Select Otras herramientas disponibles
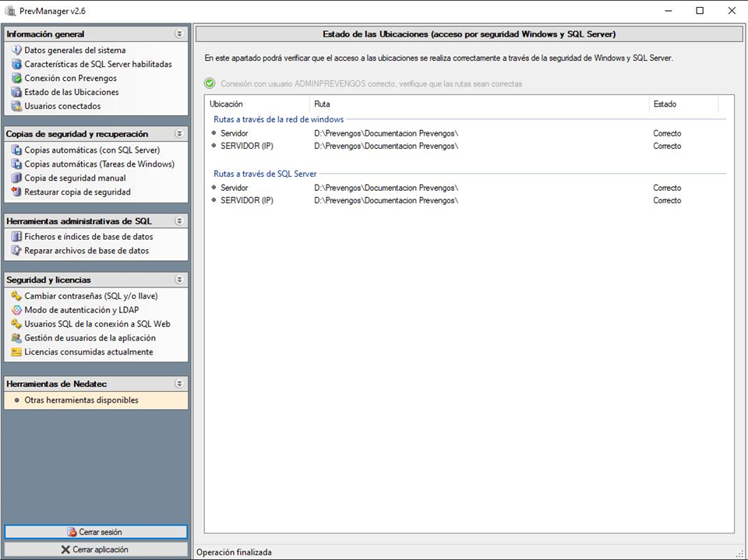748x560 pixels. tap(81, 400)
